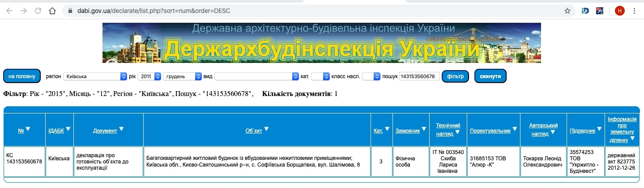Screen dimensions: 644x188
Task: Click the № column sort arrow
Action: pyautogui.click(x=28, y=129)
